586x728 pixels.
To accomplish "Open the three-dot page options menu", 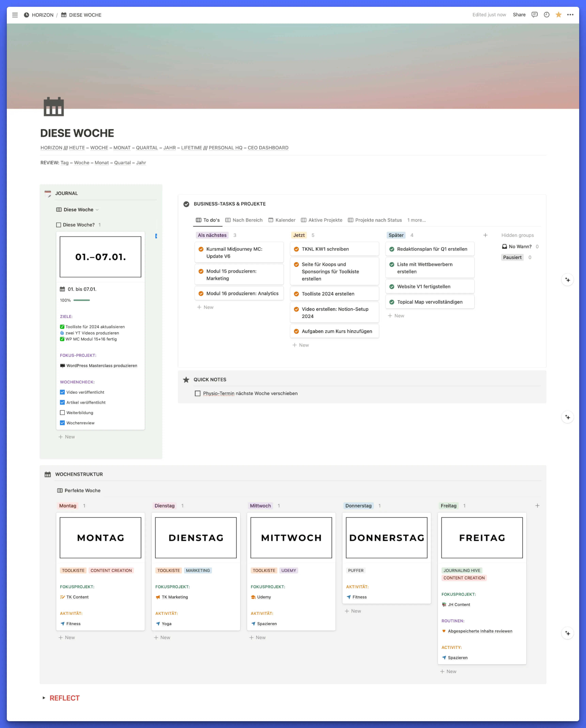I will click(570, 14).
